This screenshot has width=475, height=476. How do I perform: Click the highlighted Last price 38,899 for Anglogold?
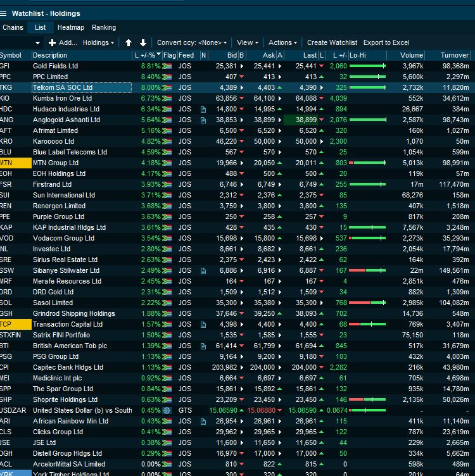(301, 120)
